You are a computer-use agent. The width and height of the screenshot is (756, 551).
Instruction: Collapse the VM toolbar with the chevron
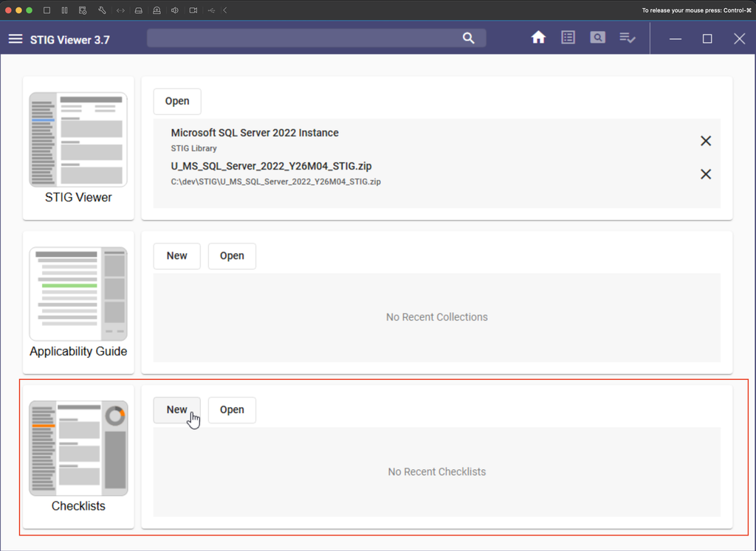coord(224,10)
